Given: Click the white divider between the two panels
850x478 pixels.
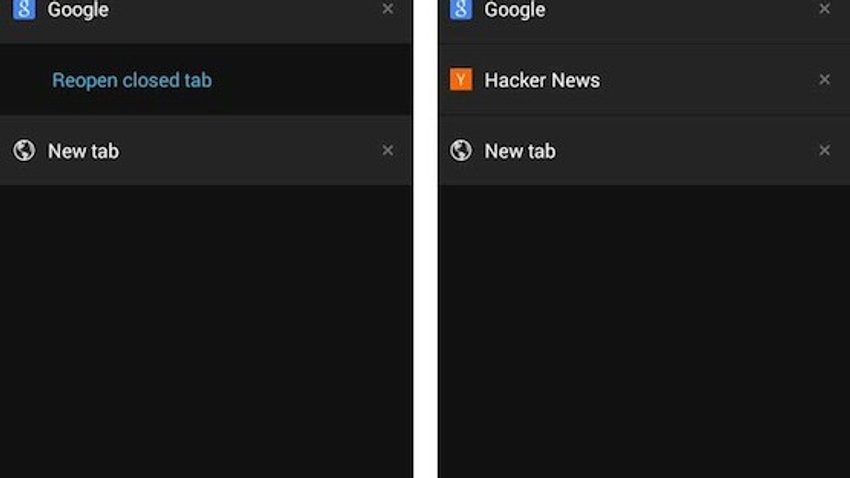Looking at the screenshot, I should 425,239.
